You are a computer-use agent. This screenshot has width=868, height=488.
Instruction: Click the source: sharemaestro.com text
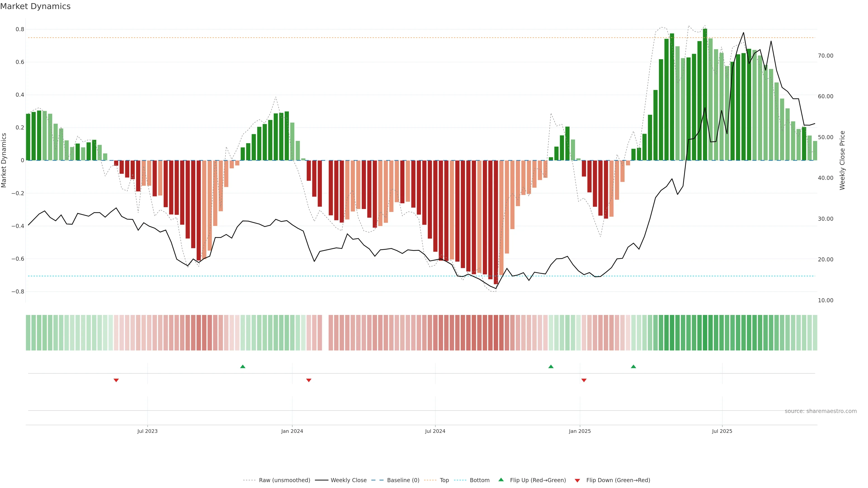click(x=821, y=411)
